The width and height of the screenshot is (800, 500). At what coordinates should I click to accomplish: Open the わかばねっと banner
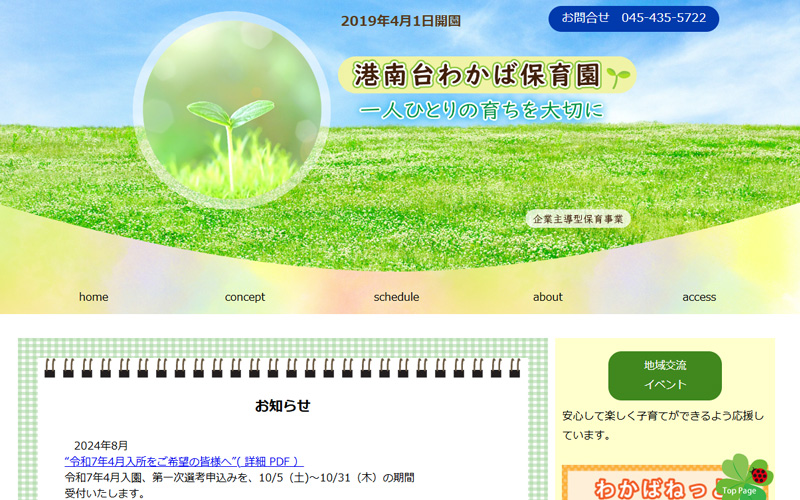pyautogui.click(x=664, y=483)
